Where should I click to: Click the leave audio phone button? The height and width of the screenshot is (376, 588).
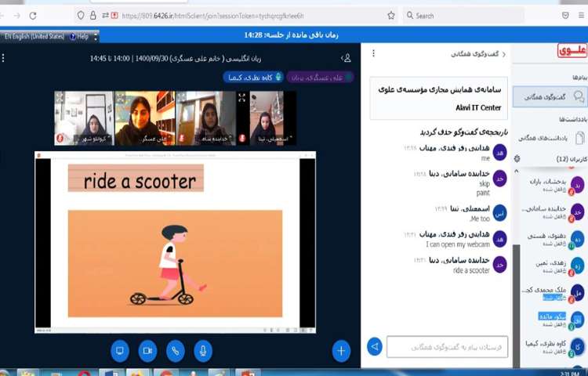(x=175, y=350)
